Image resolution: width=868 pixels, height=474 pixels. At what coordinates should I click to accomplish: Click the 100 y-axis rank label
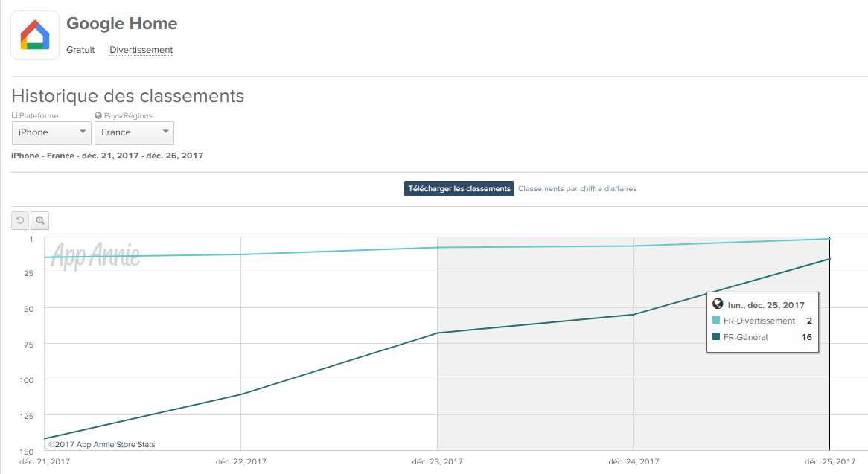(x=27, y=380)
